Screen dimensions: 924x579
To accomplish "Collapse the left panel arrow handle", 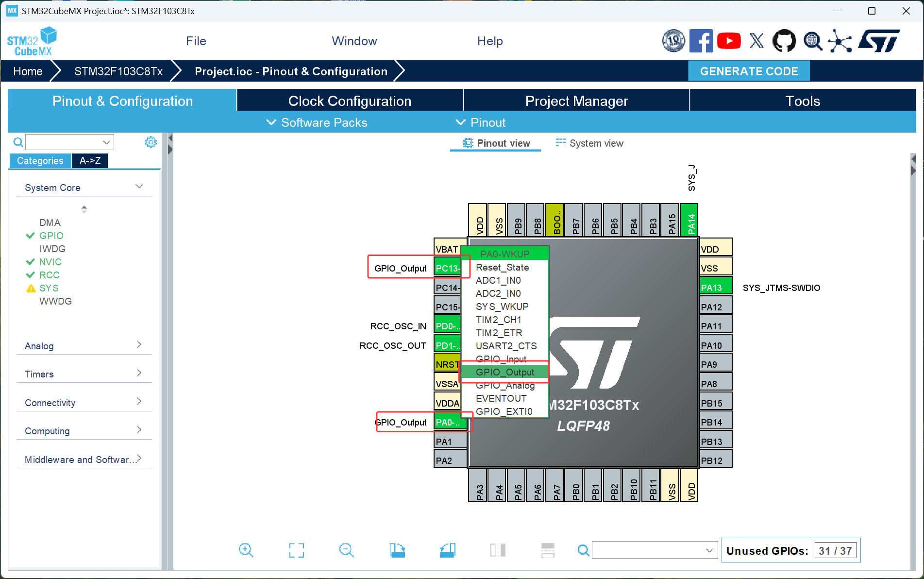I will pos(170,144).
